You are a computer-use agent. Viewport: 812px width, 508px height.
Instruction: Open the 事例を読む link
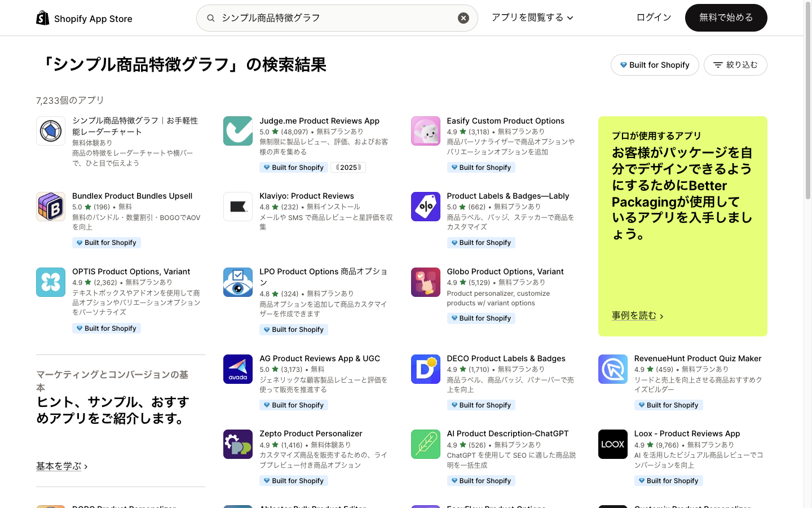coord(638,316)
